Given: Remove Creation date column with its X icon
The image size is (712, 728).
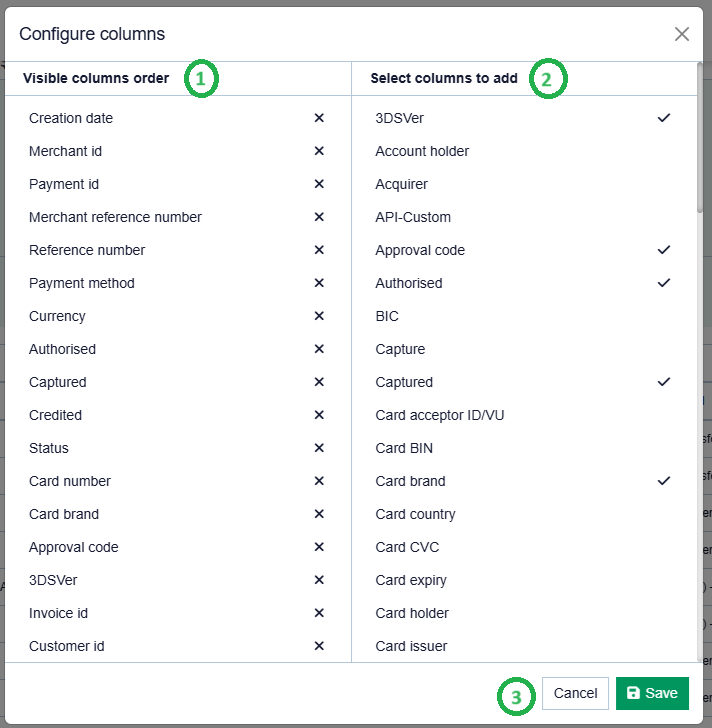Looking at the screenshot, I should (x=319, y=118).
